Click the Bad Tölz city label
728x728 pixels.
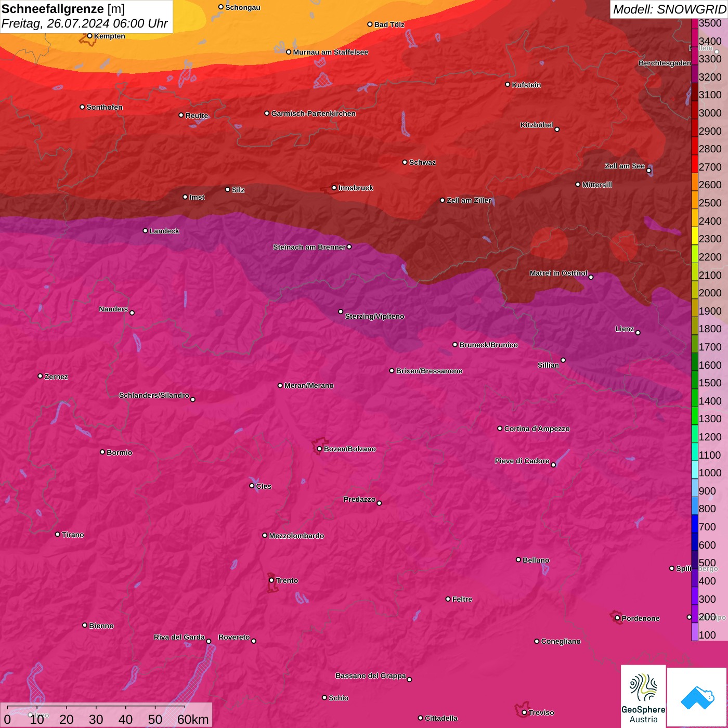coord(389,24)
